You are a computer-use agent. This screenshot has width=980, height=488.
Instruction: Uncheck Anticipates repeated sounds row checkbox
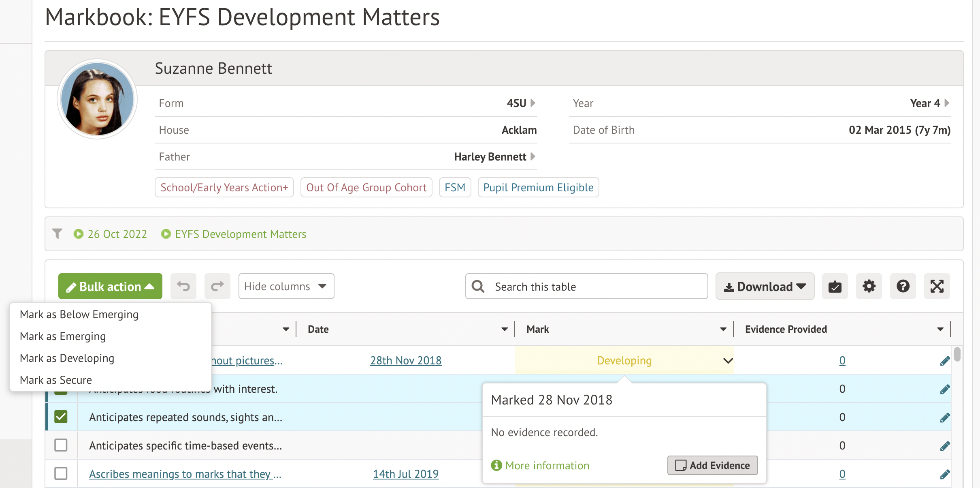click(x=61, y=417)
